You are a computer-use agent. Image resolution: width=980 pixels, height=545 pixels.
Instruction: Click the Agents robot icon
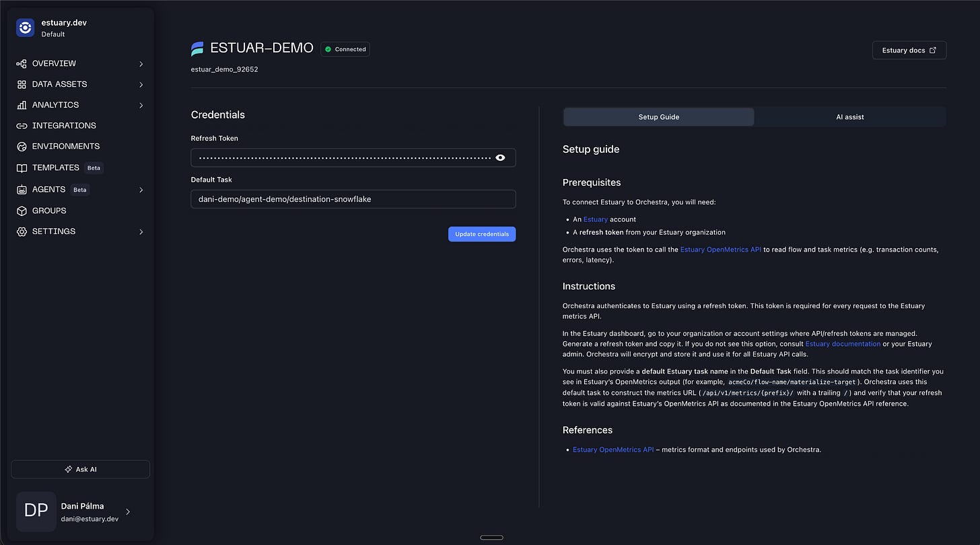pyautogui.click(x=22, y=190)
